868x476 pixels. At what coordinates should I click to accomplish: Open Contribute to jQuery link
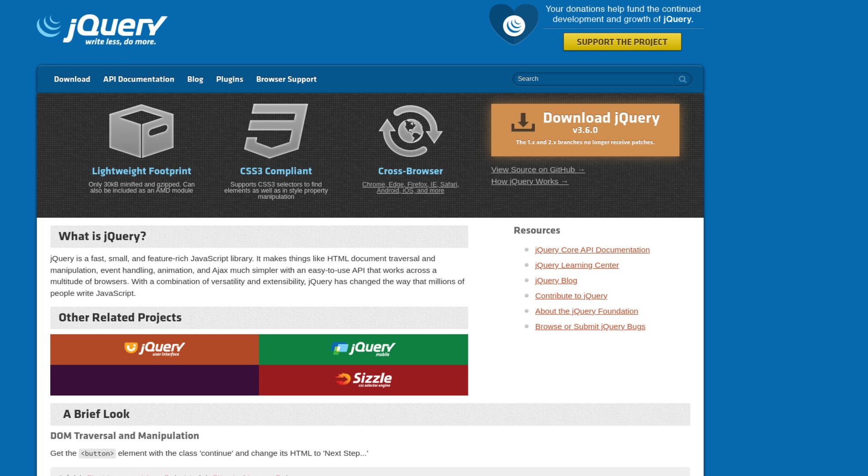click(x=571, y=296)
